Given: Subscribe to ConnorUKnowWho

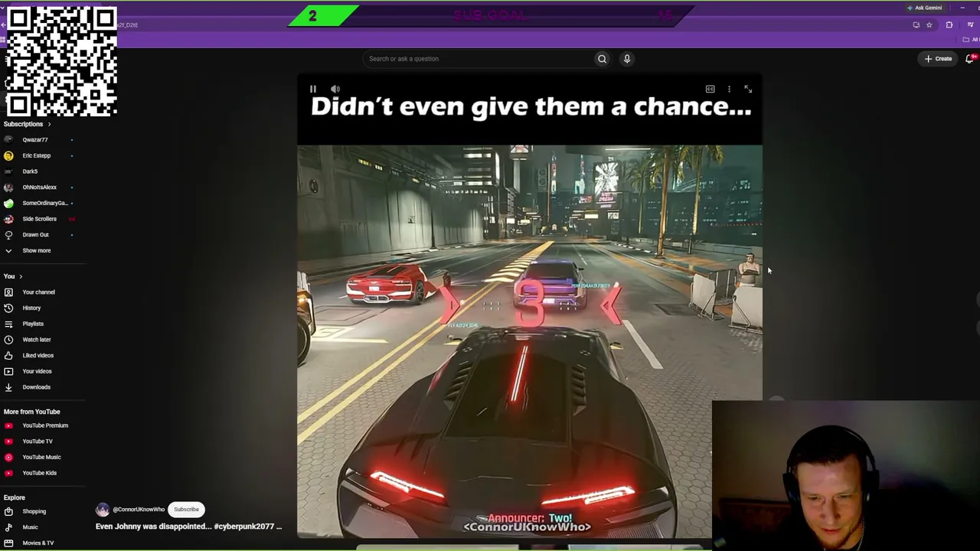Looking at the screenshot, I should point(186,510).
